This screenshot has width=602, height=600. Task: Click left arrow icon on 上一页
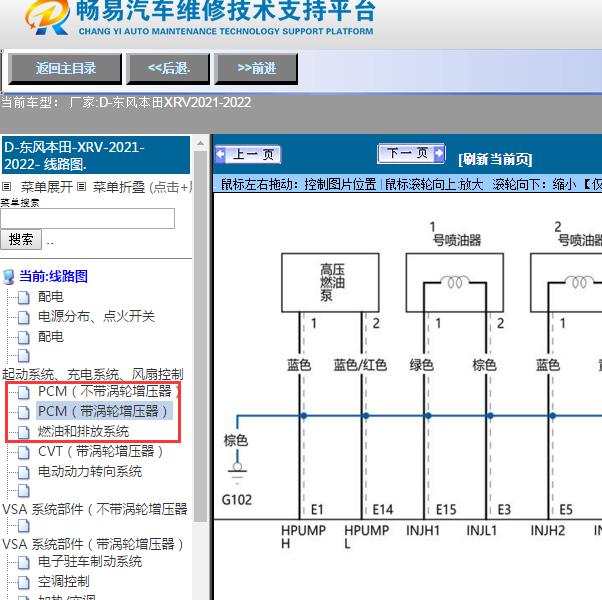click(x=220, y=154)
